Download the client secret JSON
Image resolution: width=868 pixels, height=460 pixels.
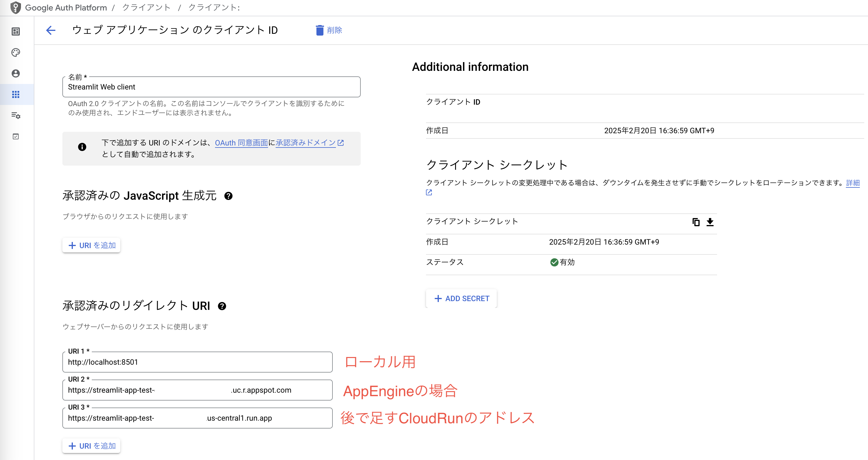[x=710, y=222]
